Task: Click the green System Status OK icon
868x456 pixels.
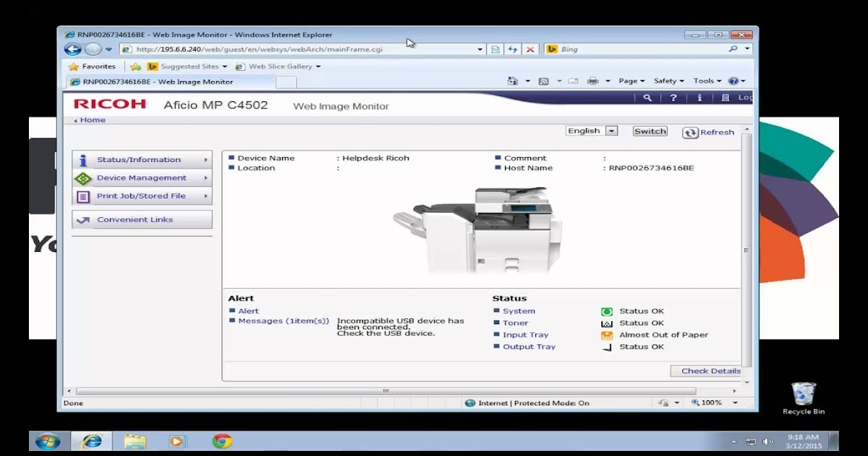Action: tap(607, 311)
